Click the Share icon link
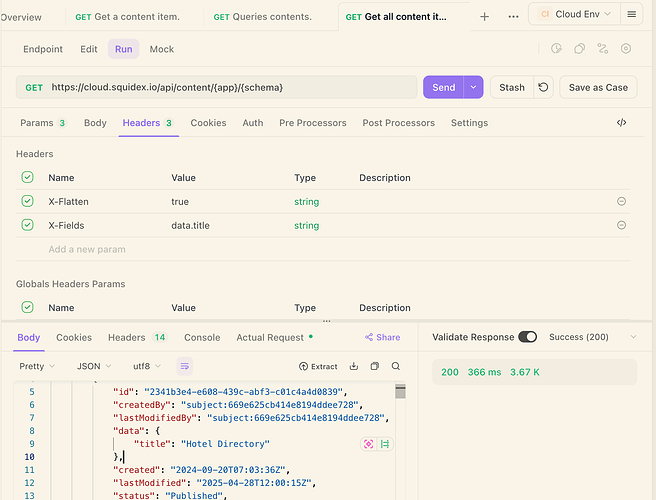The height and width of the screenshot is (500, 656). point(382,337)
